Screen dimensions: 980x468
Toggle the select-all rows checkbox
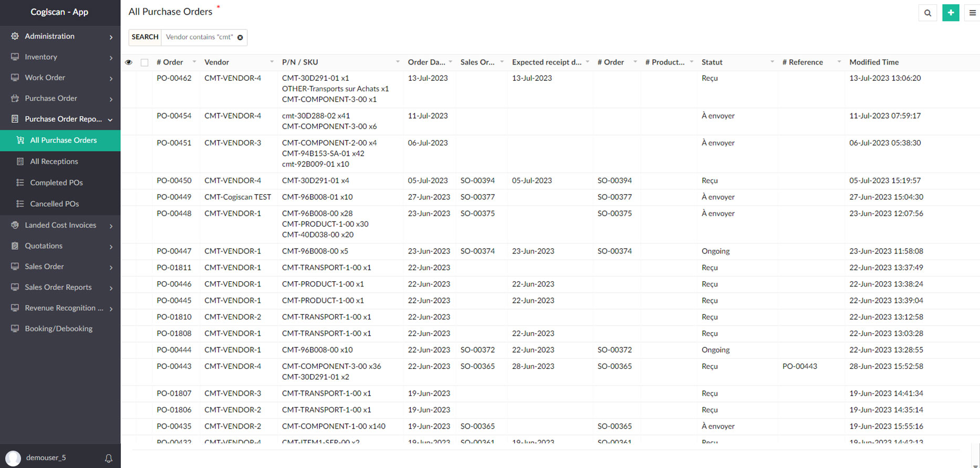pyautogui.click(x=144, y=62)
